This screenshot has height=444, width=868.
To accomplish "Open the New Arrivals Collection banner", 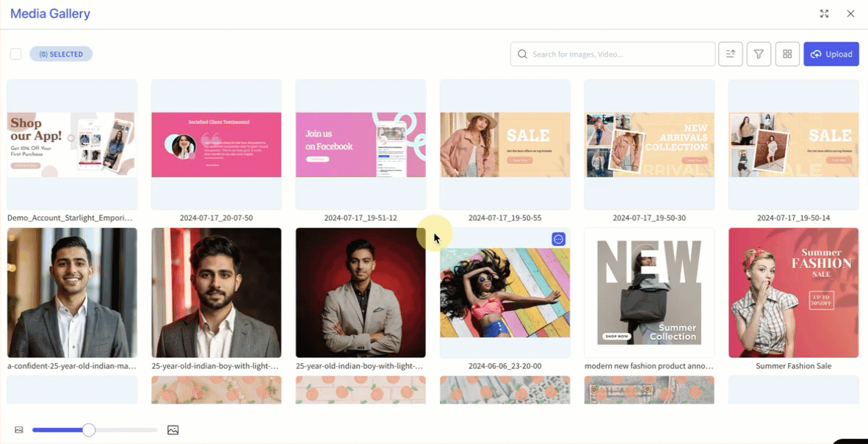I will coord(649,145).
